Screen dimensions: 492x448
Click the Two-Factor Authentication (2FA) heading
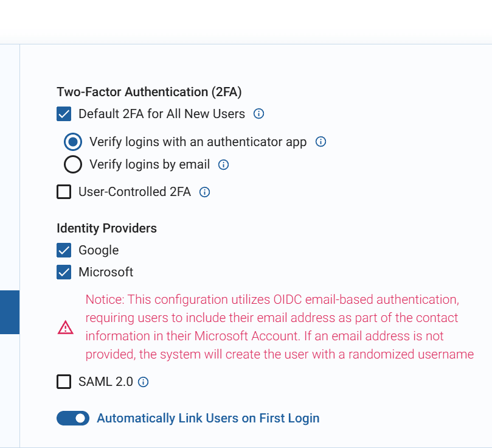[x=148, y=92]
